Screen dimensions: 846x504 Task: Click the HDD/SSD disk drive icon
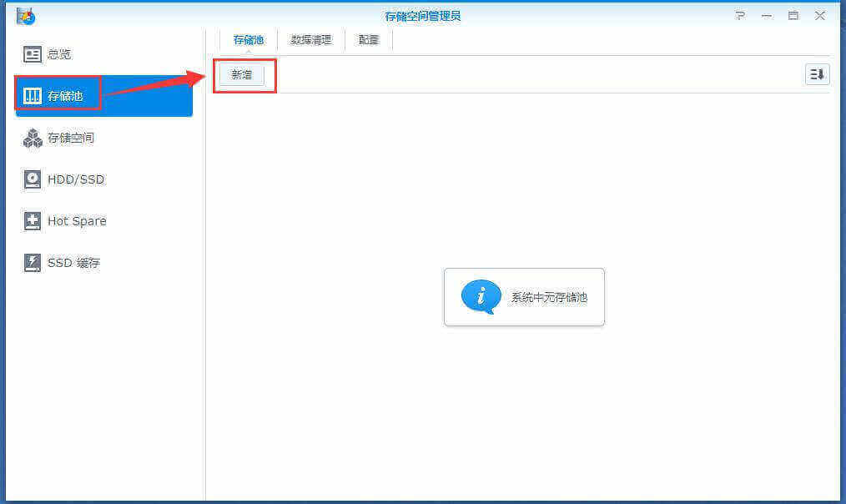33,179
